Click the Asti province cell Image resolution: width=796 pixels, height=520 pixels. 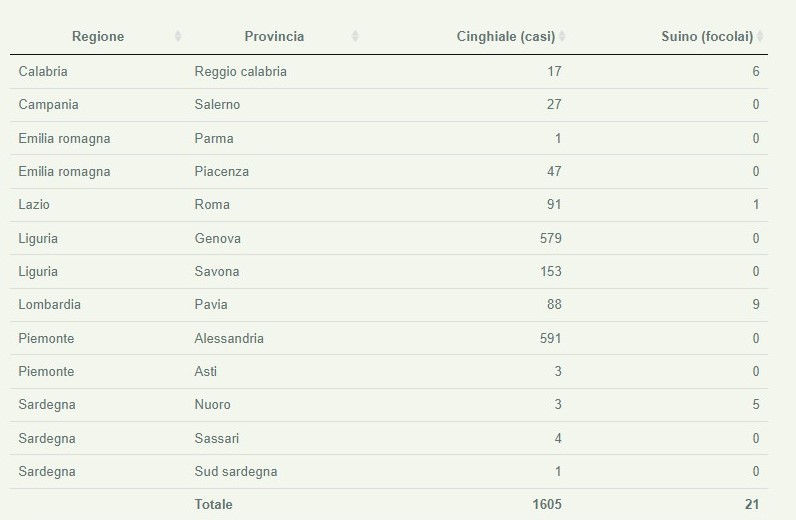click(206, 372)
